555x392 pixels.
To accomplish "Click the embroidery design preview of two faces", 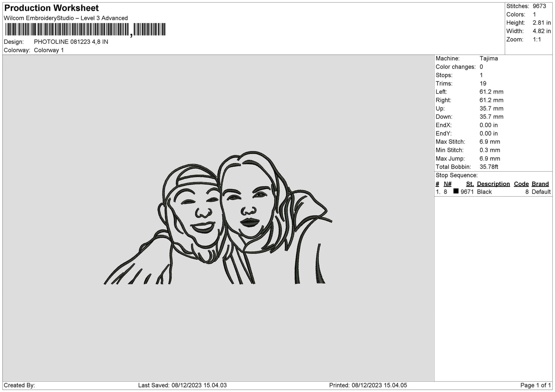I will (x=218, y=218).
